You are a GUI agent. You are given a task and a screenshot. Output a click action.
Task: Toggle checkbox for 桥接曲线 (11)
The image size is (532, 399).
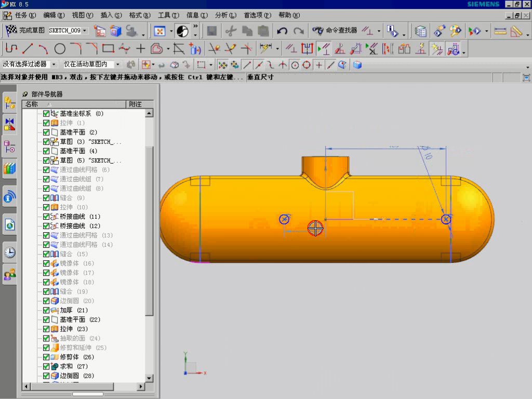[46, 217]
